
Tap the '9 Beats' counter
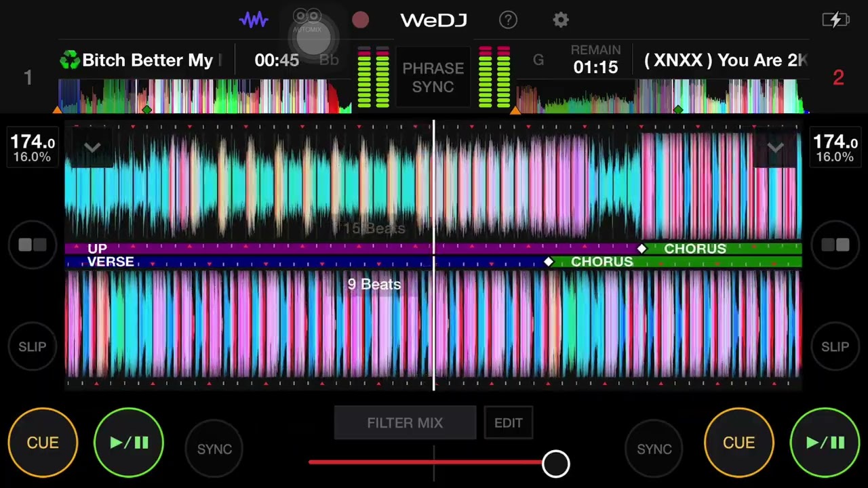click(x=374, y=285)
